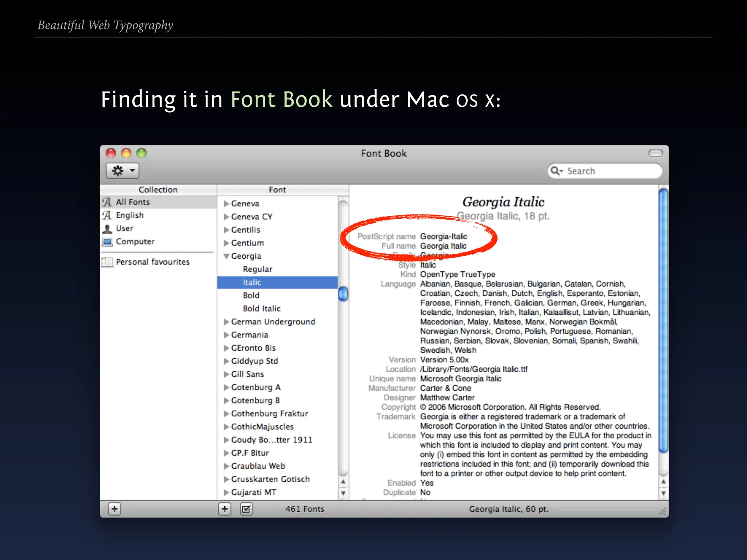Click the window resize grip corner
The image size is (747, 560).
(x=662, y=511)
